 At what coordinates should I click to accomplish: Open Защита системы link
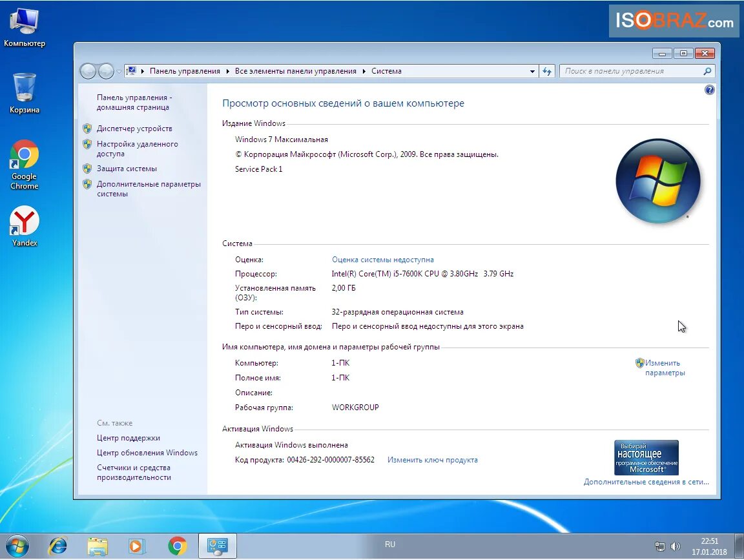pos(127,169)
